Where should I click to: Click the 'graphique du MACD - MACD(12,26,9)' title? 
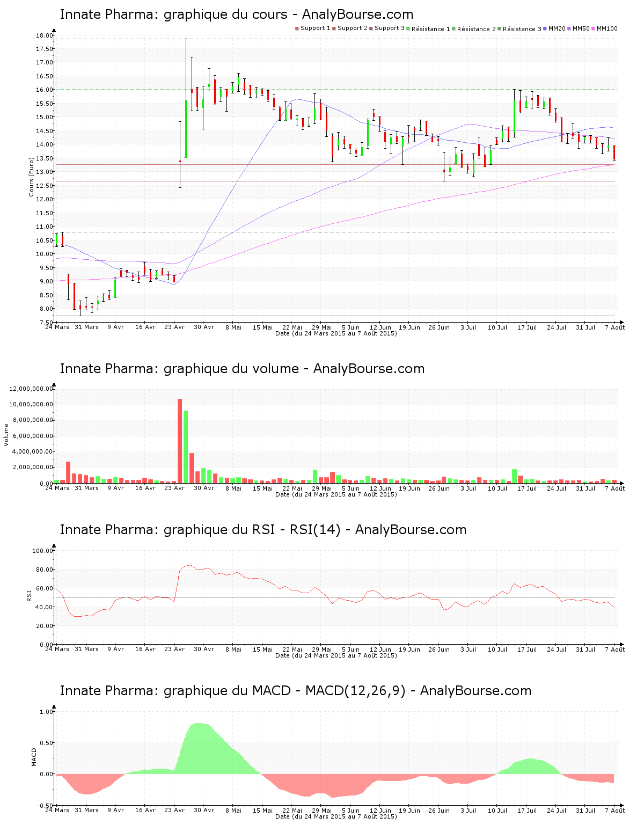(295, 691)
